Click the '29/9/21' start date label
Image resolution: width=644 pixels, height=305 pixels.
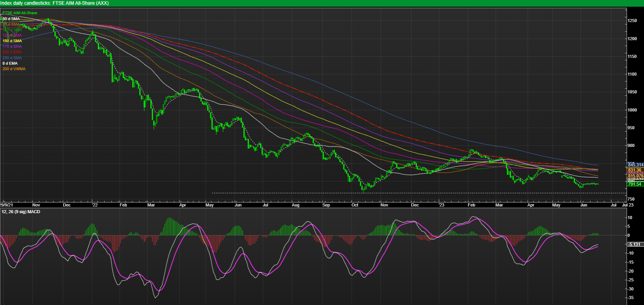click(x=7, y=205)
